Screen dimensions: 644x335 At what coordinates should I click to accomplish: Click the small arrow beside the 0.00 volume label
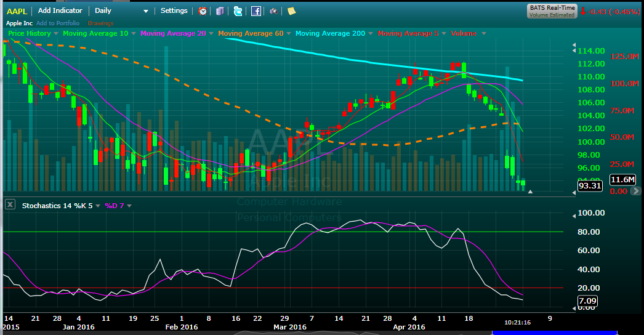pyautogui.click(x=531, y=192)
